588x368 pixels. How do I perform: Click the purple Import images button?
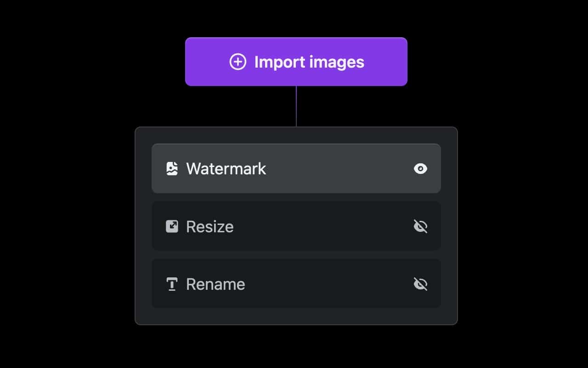[296, 62]
